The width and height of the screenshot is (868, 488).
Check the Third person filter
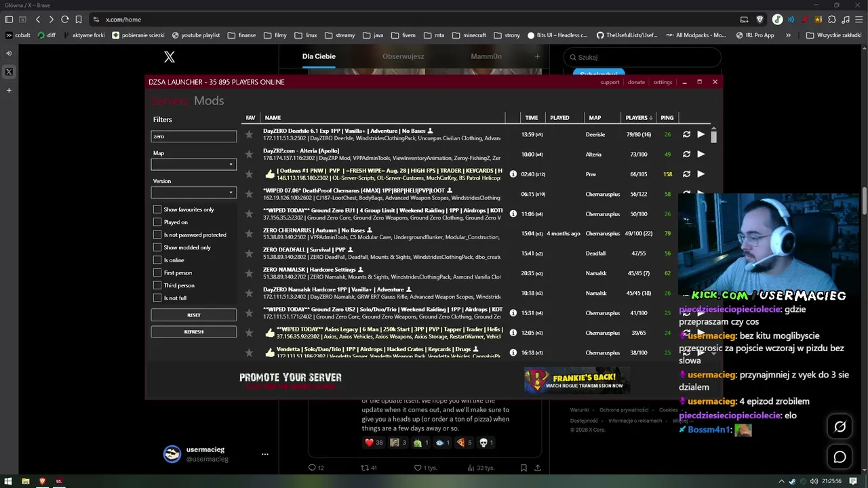coord(157,285)
